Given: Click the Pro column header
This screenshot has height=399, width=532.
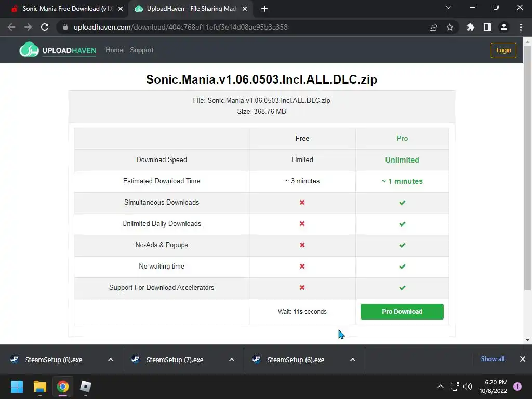Looking at the screenshot, I should click(x=403, y=138).
